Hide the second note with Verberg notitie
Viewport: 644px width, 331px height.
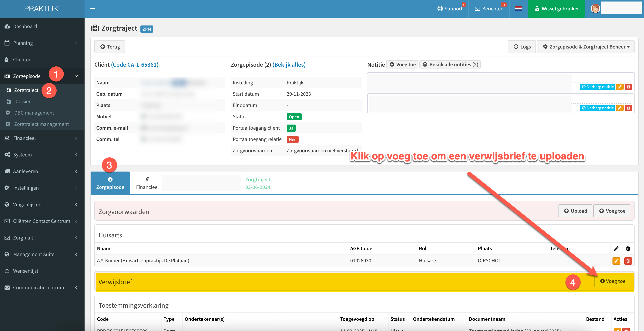597,108
